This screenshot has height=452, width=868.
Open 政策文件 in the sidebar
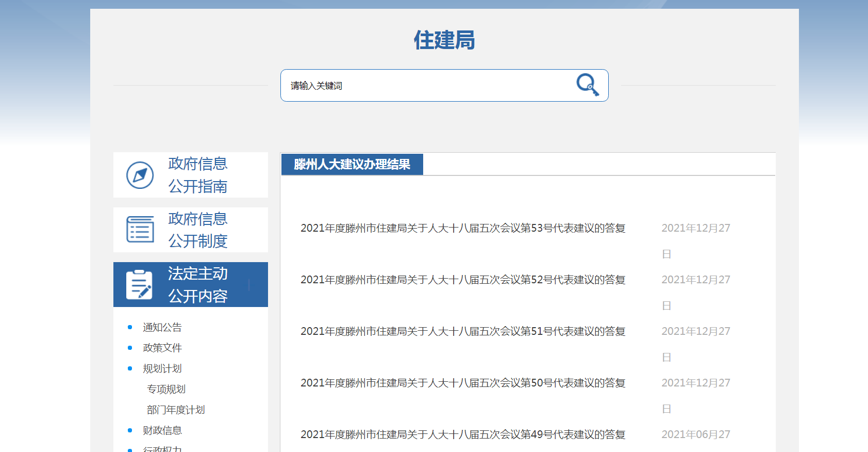[162, 348]
